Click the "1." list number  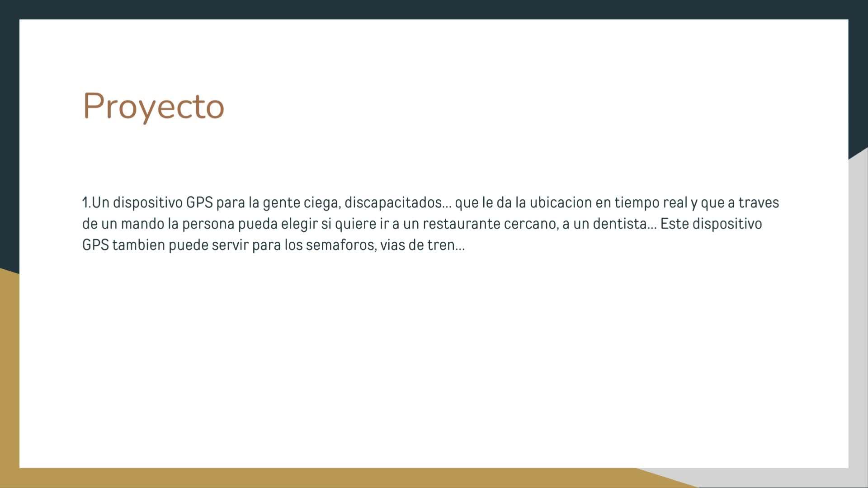point(86,202)
